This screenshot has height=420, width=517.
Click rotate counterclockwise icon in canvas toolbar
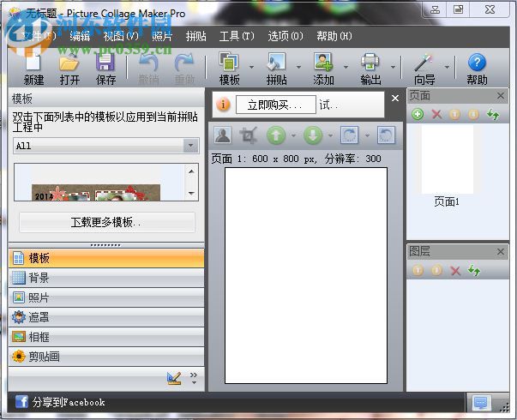click(x=386, y=135)
